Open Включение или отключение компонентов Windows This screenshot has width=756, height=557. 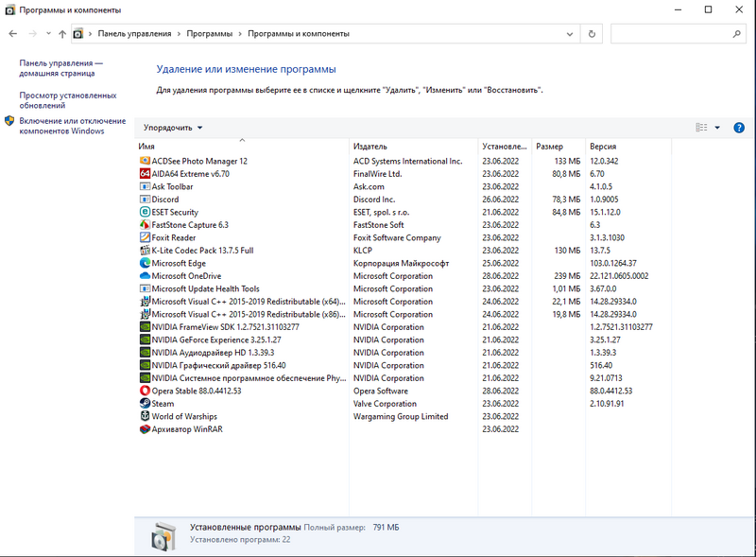tap(73, 126)
